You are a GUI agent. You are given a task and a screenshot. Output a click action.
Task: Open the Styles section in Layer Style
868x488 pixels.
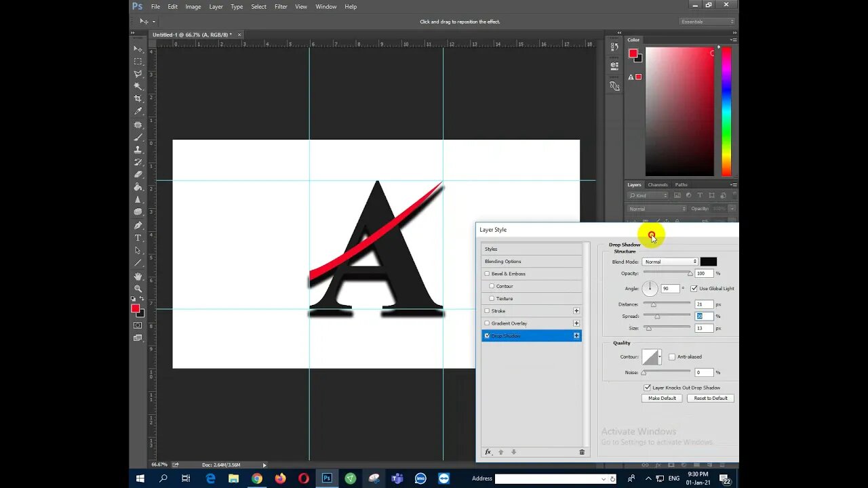click(x=532, y=249)
